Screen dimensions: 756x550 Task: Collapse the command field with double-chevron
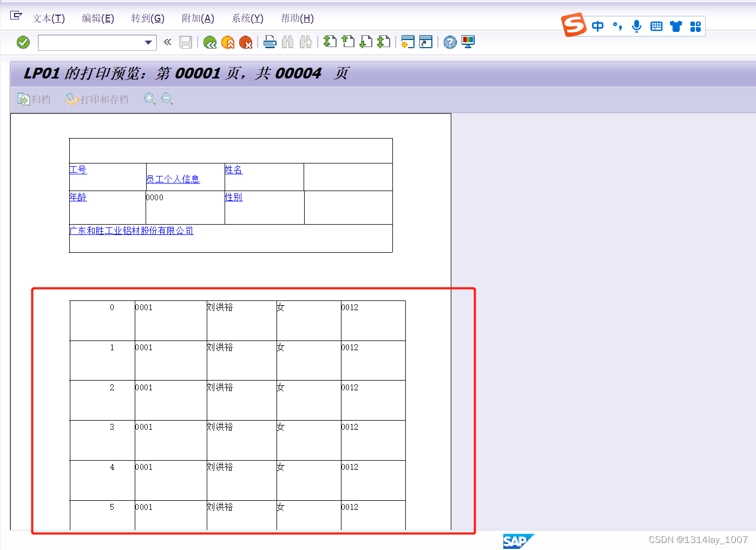(167, 42)
